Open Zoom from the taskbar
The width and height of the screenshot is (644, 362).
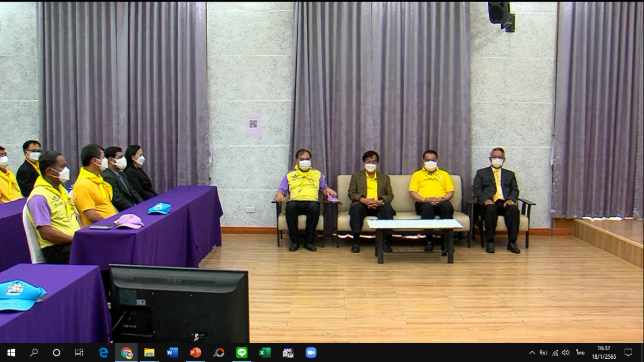(x=311, y=352)
